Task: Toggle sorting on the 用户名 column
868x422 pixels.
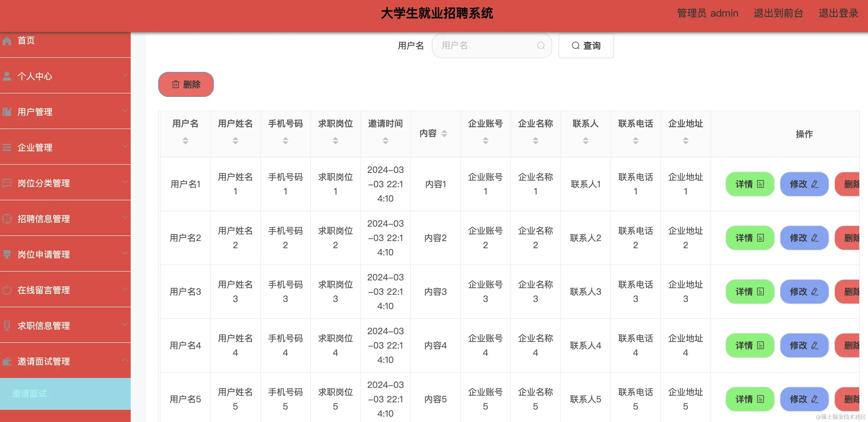Action: [x=185, y=141]
